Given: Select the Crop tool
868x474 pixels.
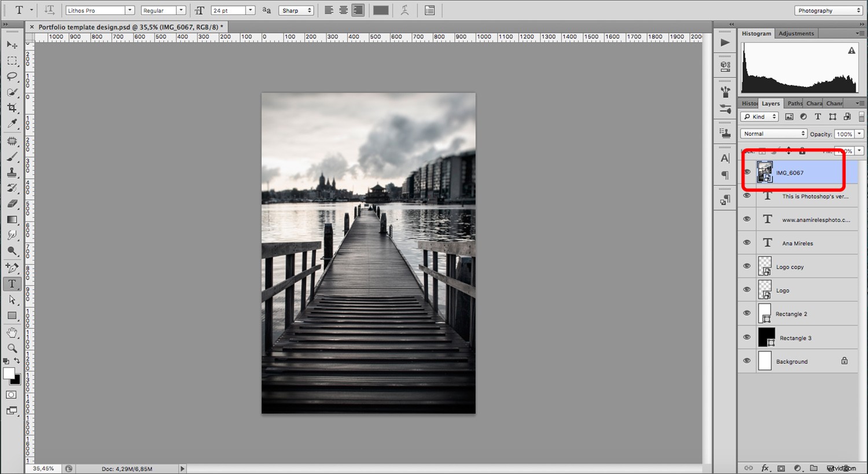Looking at the screenshot, I should tap(12, 108).
